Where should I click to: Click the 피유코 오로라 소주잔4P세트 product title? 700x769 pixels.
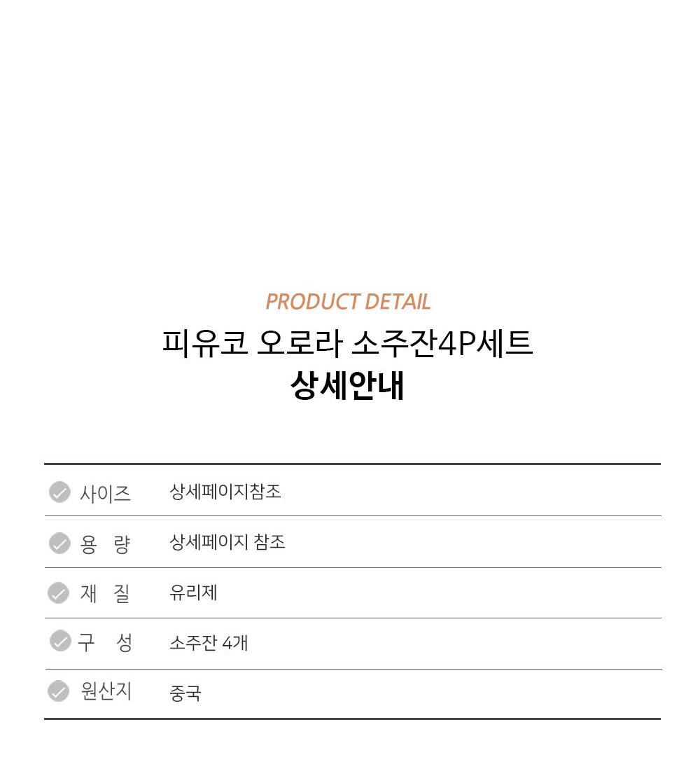(x=348, y=344)
